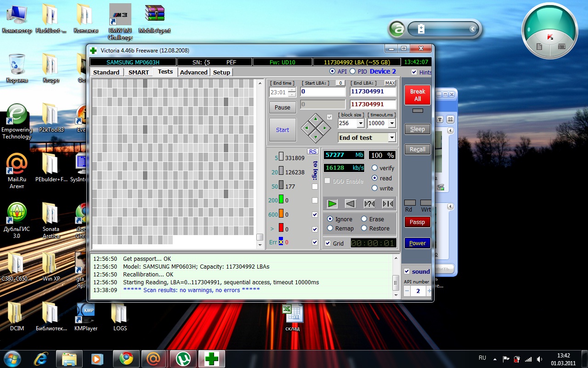Viewport: 588px width, 368px height.
Task: Click the MAX end LBA button
Action: (390, 83)
